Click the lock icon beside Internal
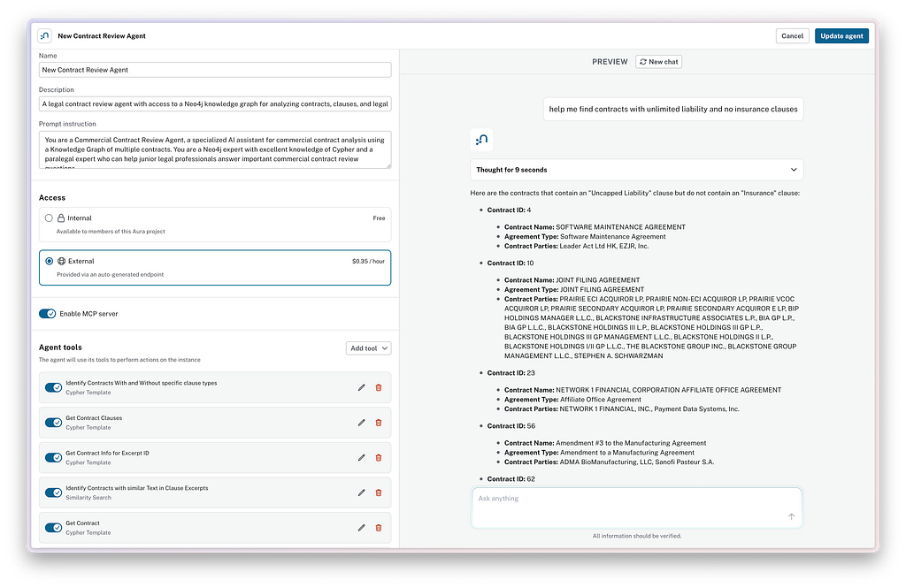 [61, 218]
